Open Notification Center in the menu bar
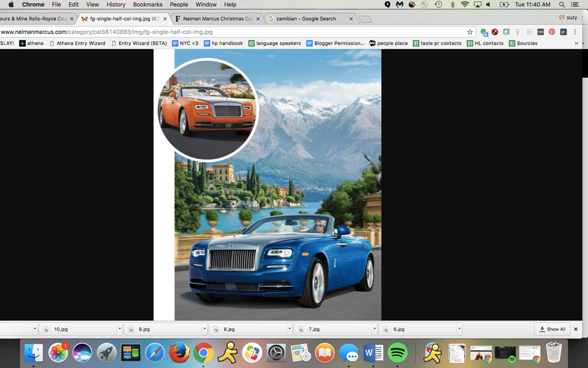 tap(575, 4)
